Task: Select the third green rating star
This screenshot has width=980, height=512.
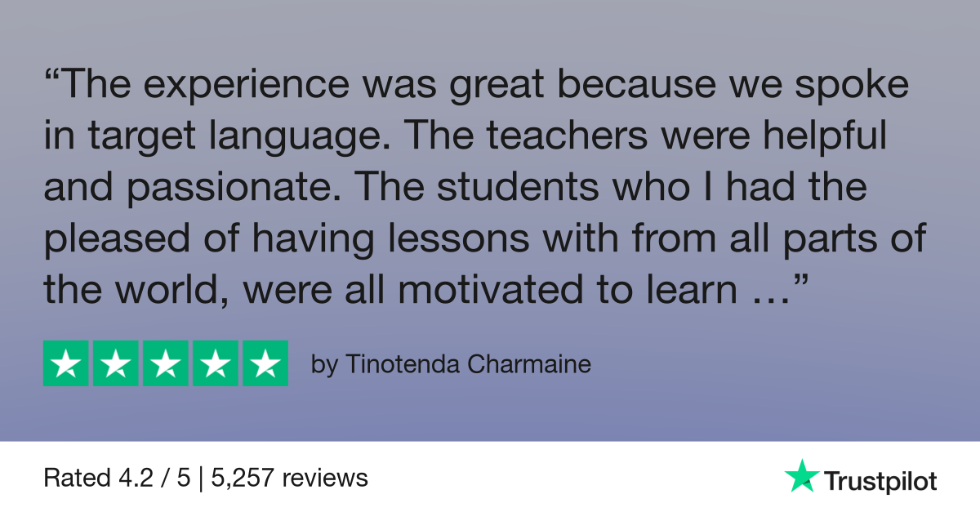Action: 165,363
